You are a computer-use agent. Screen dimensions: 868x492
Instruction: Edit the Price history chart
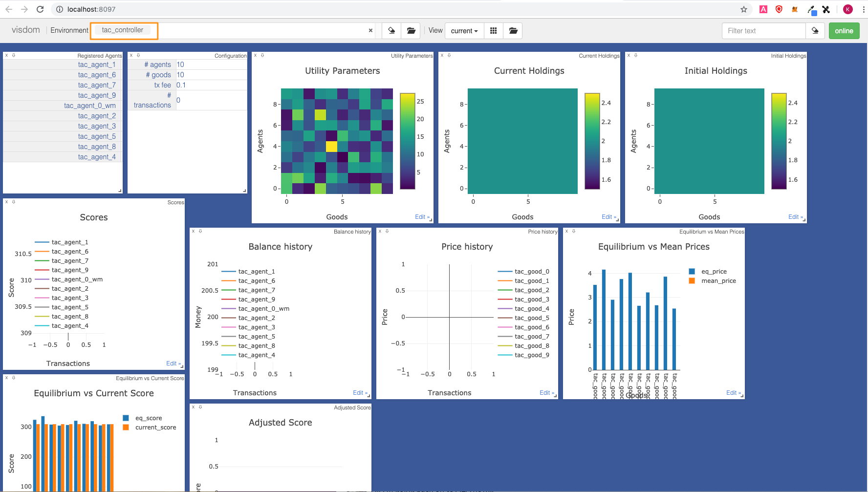tap(546, 393)
